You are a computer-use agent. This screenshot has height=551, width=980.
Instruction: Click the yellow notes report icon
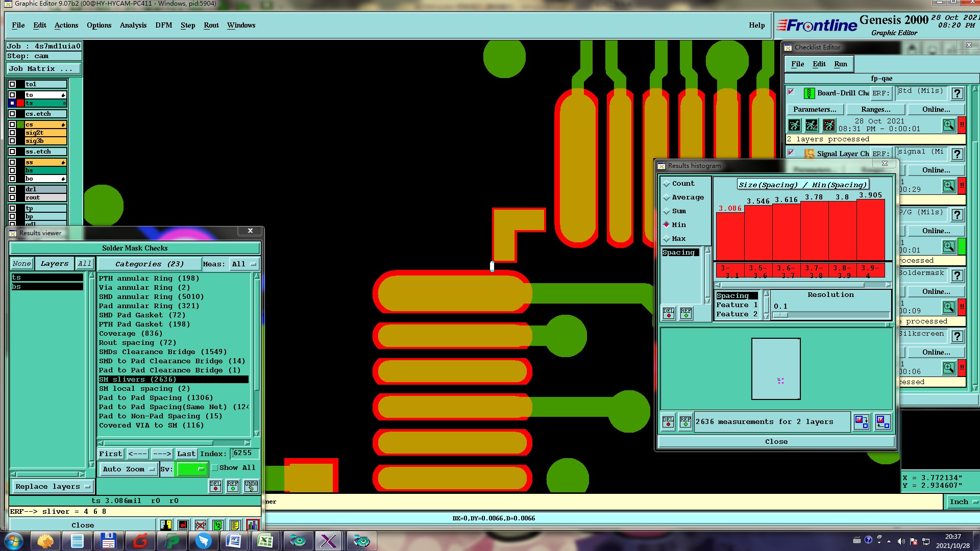coord(235,525)
